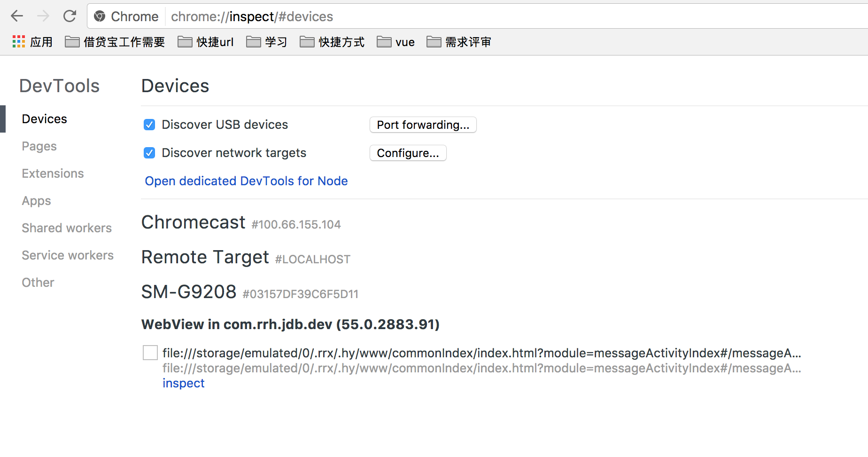868x457 pixels.
Task: Toggle the Discover USB devices checkbox
Action: point(149,125)
